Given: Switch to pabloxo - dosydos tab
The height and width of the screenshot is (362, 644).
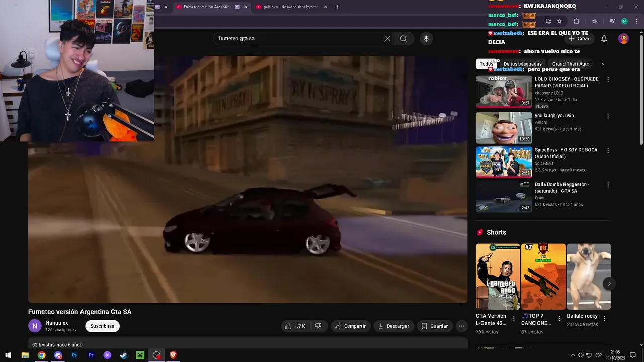Looking at the screenshot, I should (x=291, y=7).
